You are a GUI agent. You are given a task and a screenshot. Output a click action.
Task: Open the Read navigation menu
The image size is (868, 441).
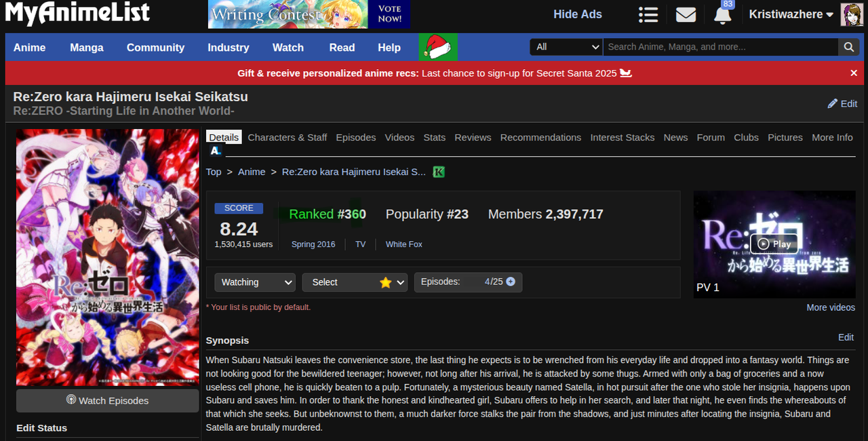click(x=342, y=47)
